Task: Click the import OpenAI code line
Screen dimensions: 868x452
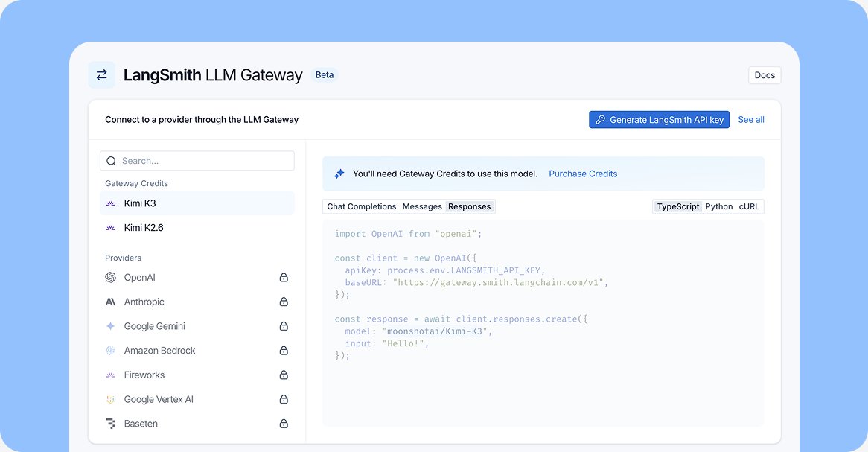Action: point(408,234)
